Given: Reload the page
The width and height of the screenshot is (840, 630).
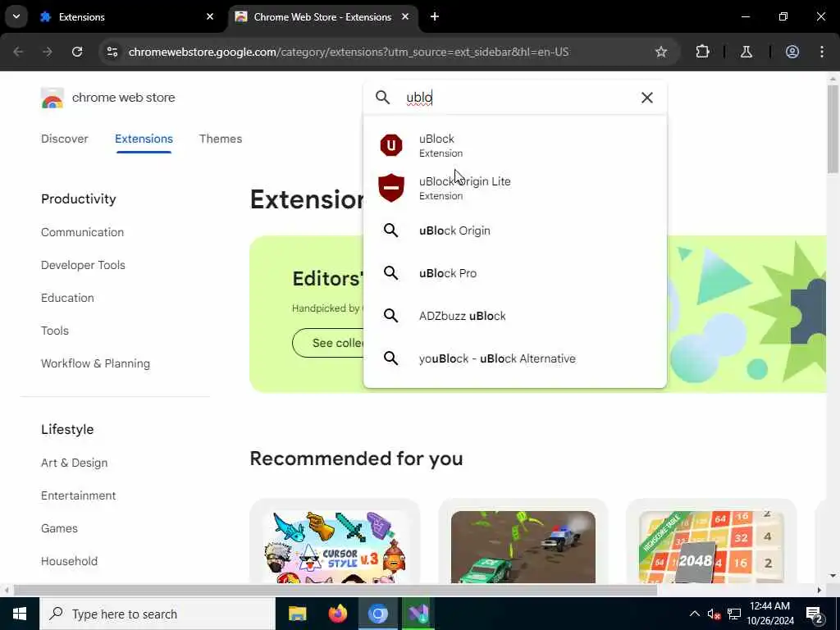Looking at the screenshot, I should click(x=77, y=52).
